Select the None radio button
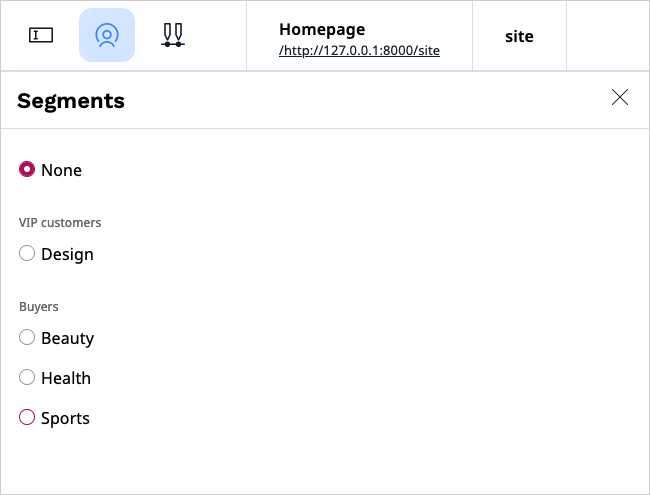The height and width of the screenshot is (495, 650). pos(27,170)
